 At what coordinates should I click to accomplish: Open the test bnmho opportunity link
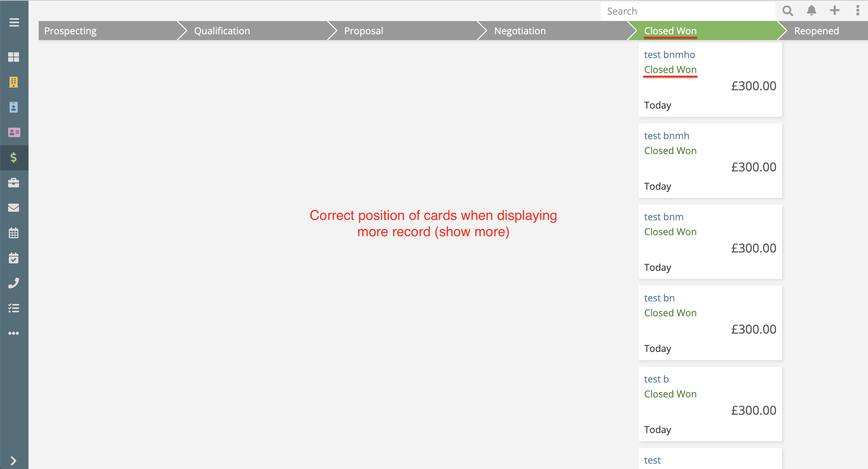pyautogui.click(x=669, y=54)
